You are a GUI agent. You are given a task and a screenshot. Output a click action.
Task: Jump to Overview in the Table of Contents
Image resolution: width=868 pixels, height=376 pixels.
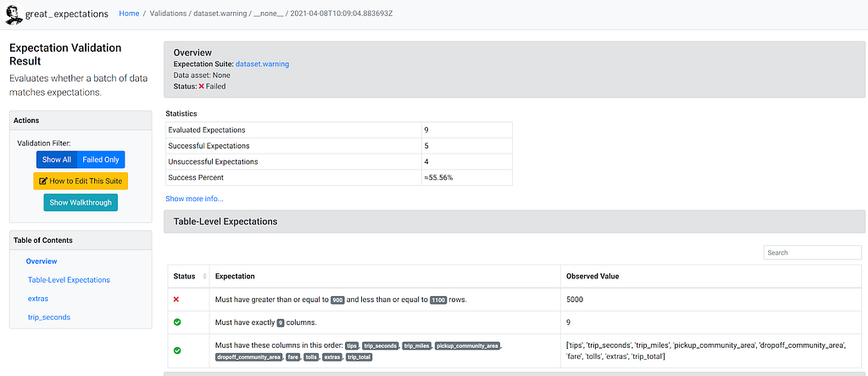(x=42, y=261)
